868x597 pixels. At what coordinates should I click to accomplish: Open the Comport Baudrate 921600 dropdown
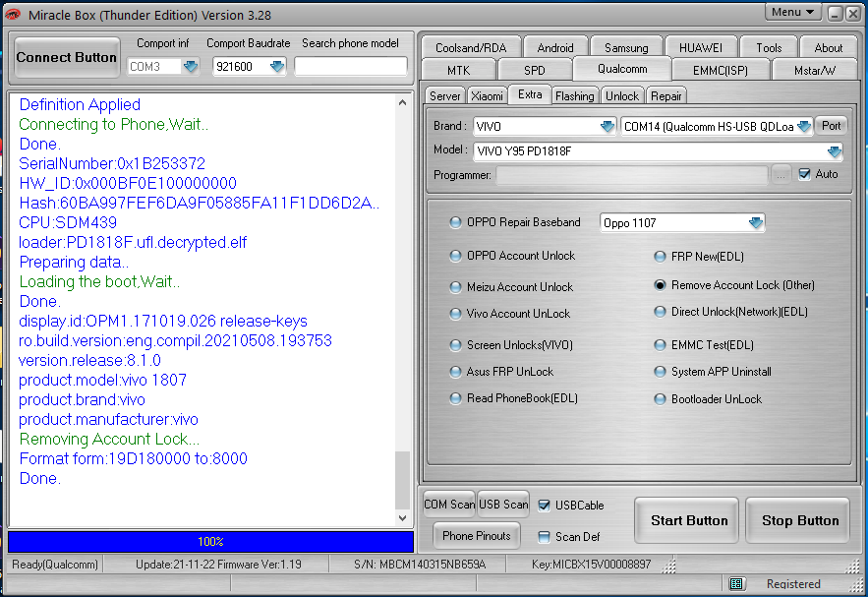tap(277, 67)
